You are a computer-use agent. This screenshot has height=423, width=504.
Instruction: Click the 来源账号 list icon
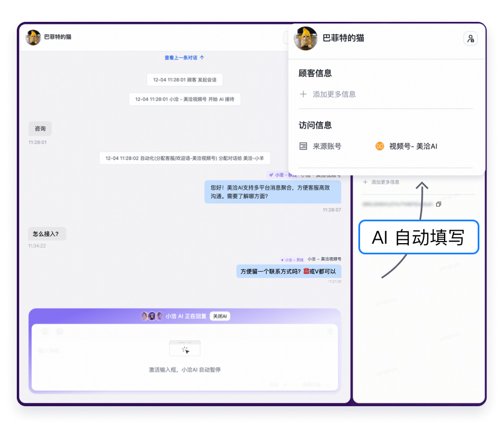coord(303,146)
